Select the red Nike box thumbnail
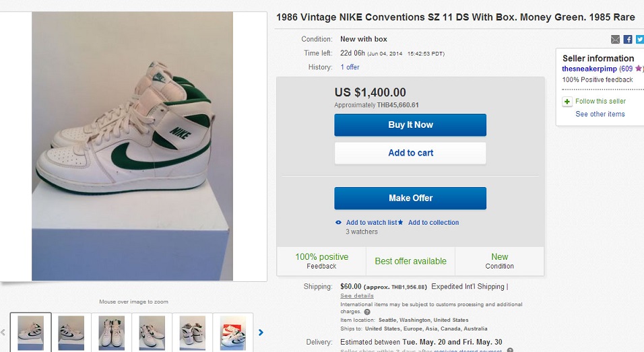This screenshot has width=644, height=352. 233,332
